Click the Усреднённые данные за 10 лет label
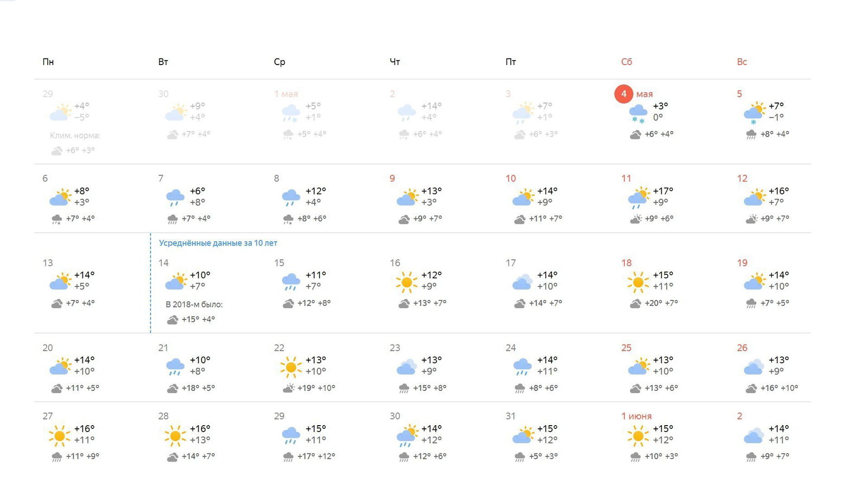 [218, 243]
